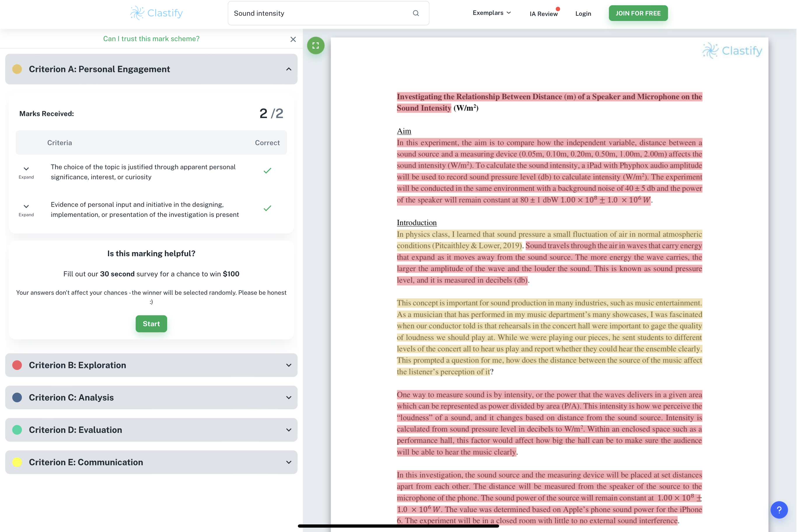Expand the topic justification criterion details
The image size is (797, 532).
coord(26,172)
